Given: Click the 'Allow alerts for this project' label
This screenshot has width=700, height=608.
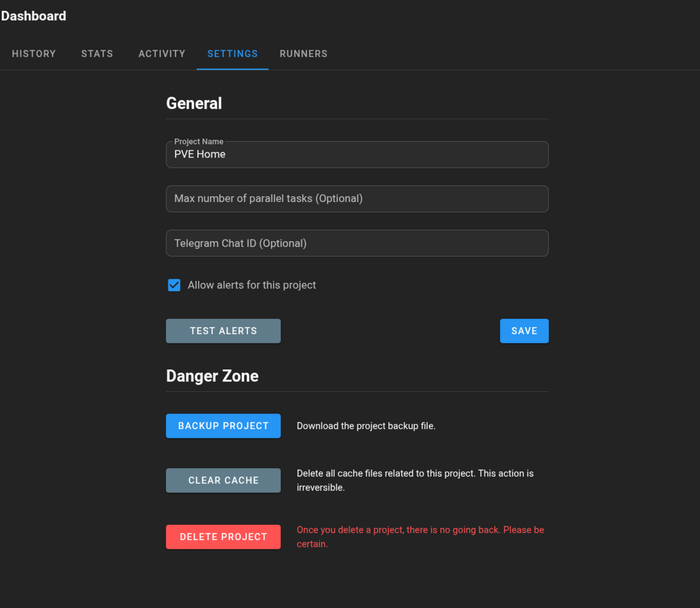Looking at the screenshot, I should pyautogui.click(x=252, y=285).
